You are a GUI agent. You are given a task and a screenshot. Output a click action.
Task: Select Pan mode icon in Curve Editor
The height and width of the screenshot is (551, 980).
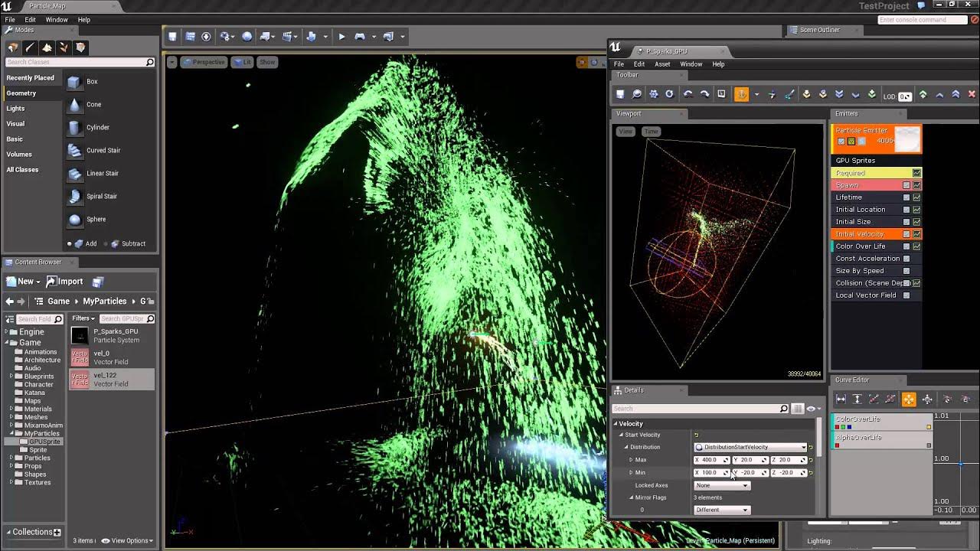point(909,399)
